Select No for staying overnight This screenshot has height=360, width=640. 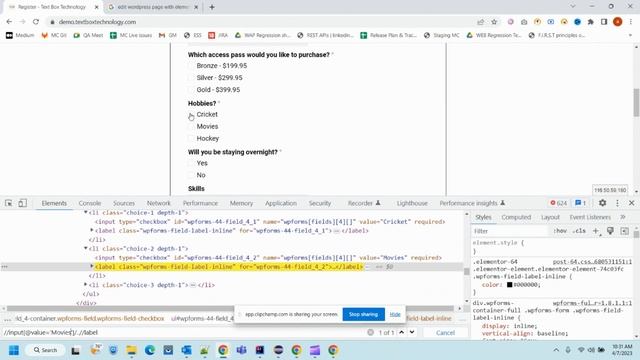pyautogui.click(x=191, y=175)
